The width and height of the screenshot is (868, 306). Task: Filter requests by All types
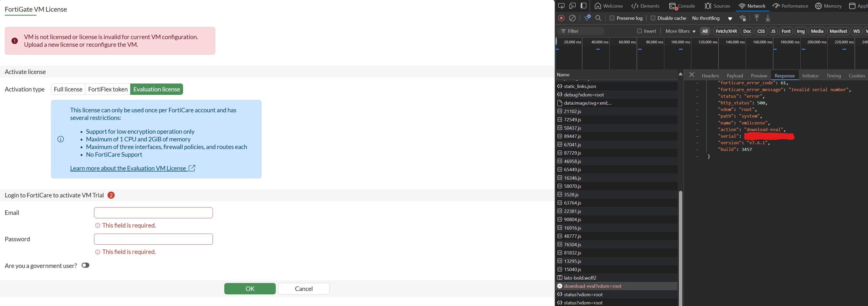[x=704, y=31]
